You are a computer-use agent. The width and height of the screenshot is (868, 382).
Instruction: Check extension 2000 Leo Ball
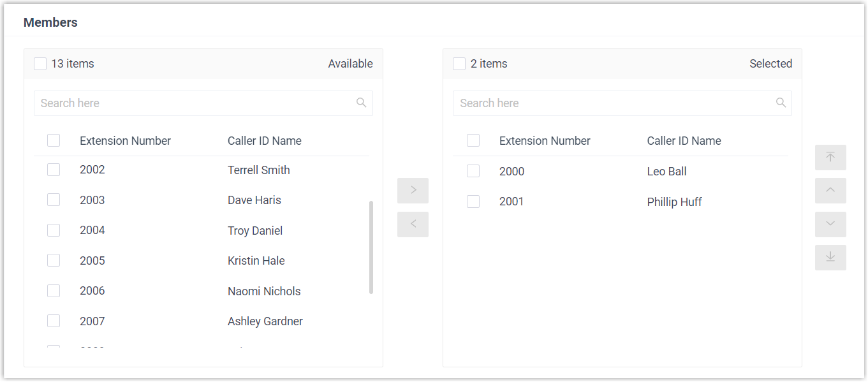point(473,170)
